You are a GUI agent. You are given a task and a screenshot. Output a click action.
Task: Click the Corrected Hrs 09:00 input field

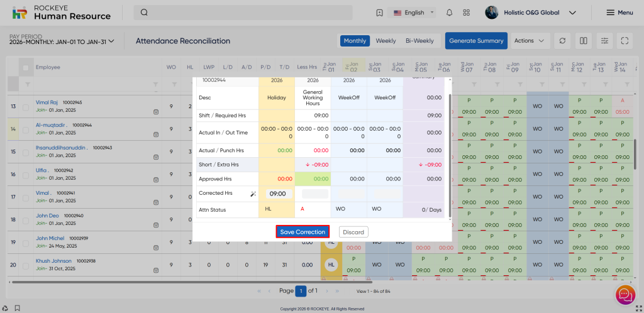pyautogui.click(x=278, y=194)
